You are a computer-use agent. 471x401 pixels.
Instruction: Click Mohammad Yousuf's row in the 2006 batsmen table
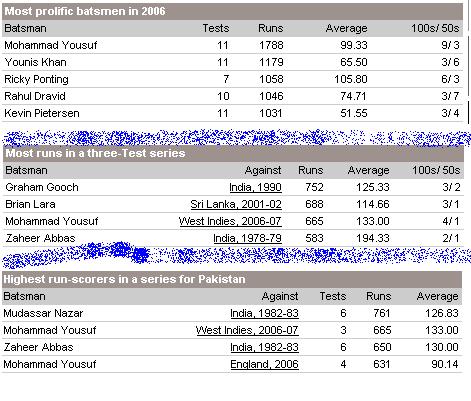(232, 45)
